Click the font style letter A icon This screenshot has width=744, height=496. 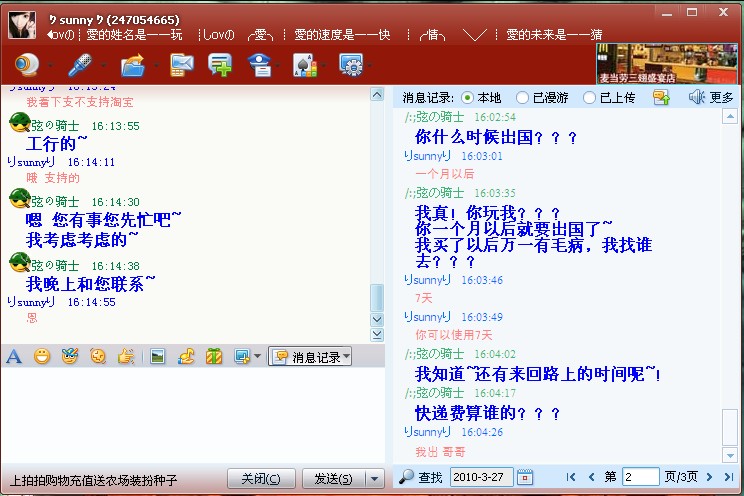pyautogui.click(x=14, y=356)
